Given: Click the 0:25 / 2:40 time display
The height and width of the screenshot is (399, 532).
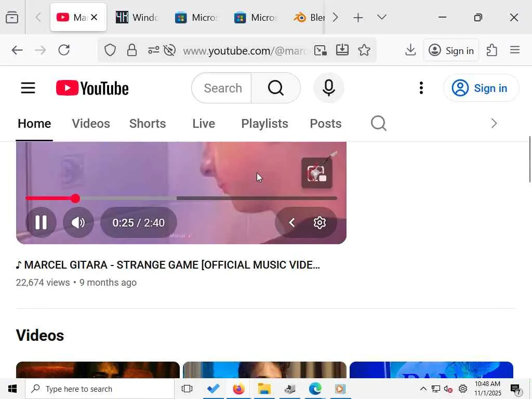Looking at the screenshot, I should click(138, 222).
